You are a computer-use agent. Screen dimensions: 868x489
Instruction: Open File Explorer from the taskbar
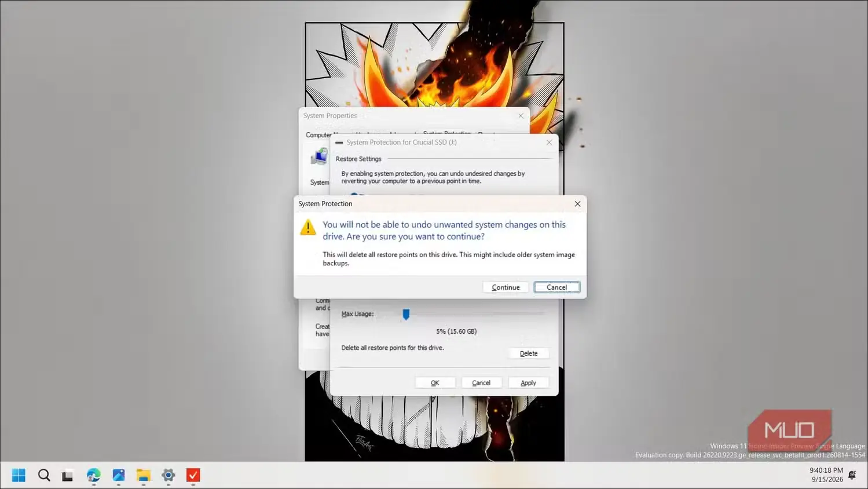[143, 475]
